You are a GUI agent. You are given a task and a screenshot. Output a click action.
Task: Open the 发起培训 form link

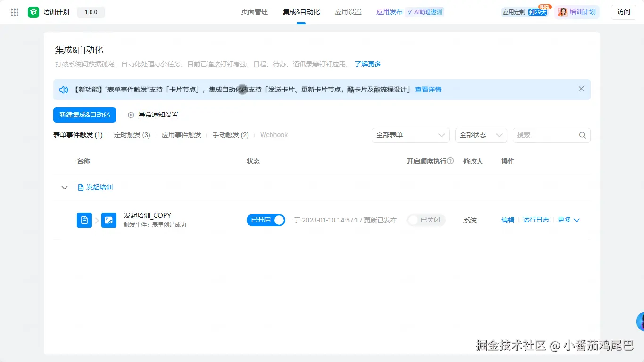99,188
